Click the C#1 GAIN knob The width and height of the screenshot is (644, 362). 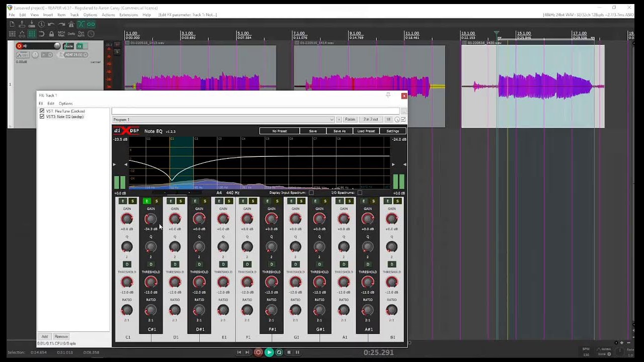pos(151,219)
